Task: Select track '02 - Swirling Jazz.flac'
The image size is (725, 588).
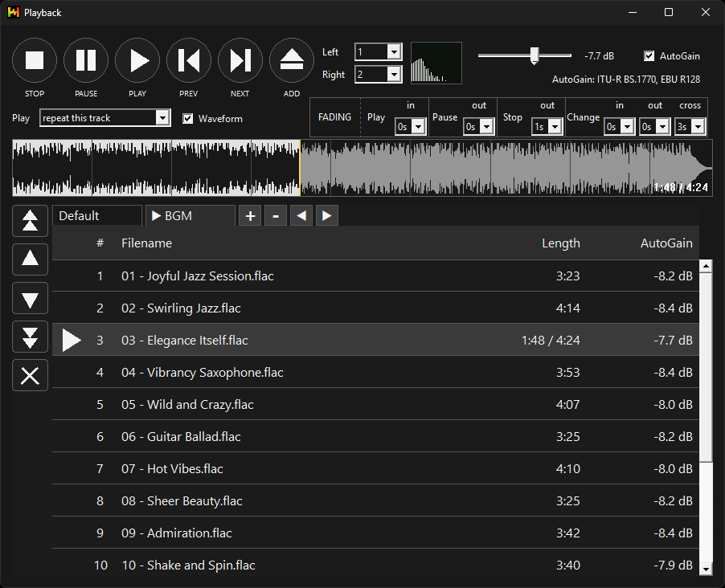Action: tap(375, 308)
